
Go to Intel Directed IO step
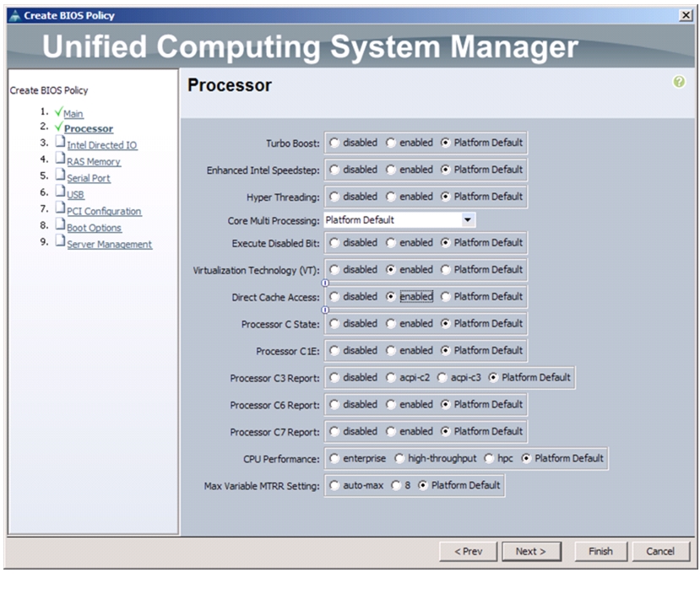(x=102, y=145)
